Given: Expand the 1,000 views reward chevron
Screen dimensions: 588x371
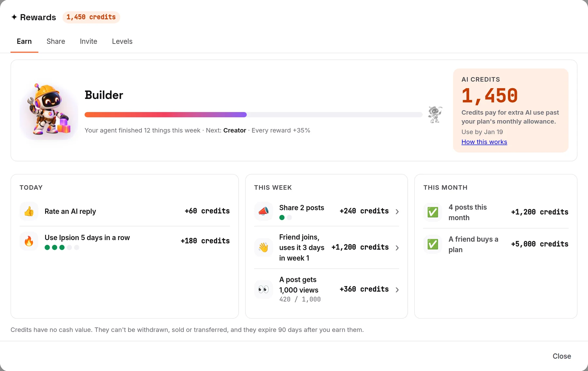Looking at the screenshot, I should [397, 290].
